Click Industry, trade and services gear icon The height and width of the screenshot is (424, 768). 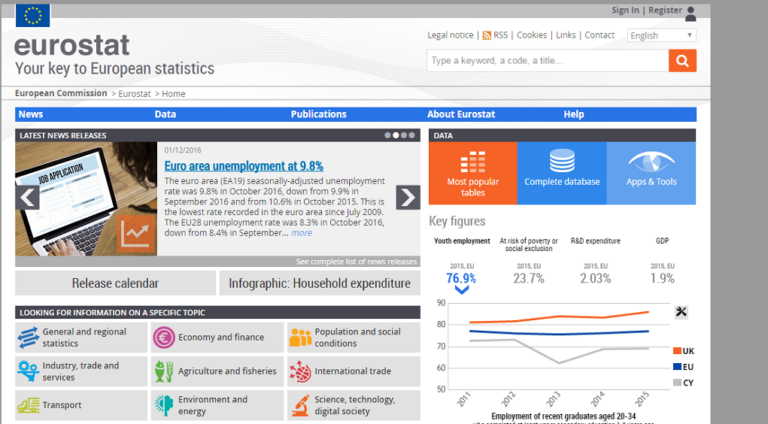tap(28, 371)
